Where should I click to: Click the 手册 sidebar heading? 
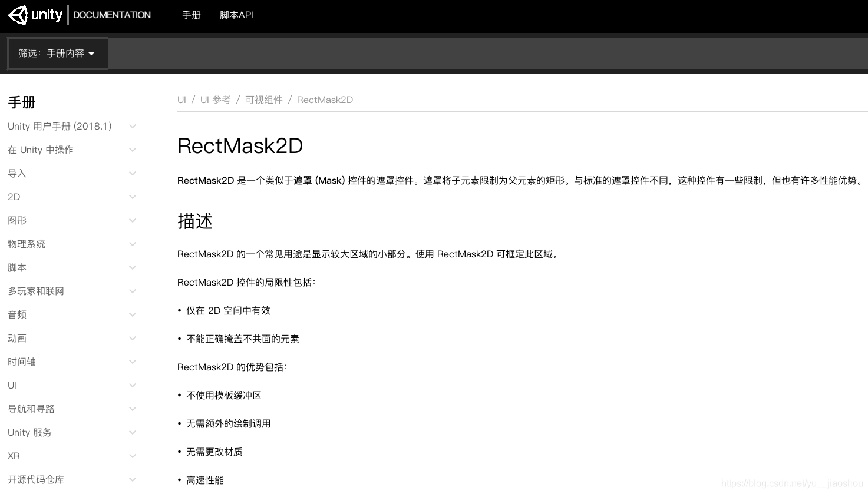[x=22, y=102]
